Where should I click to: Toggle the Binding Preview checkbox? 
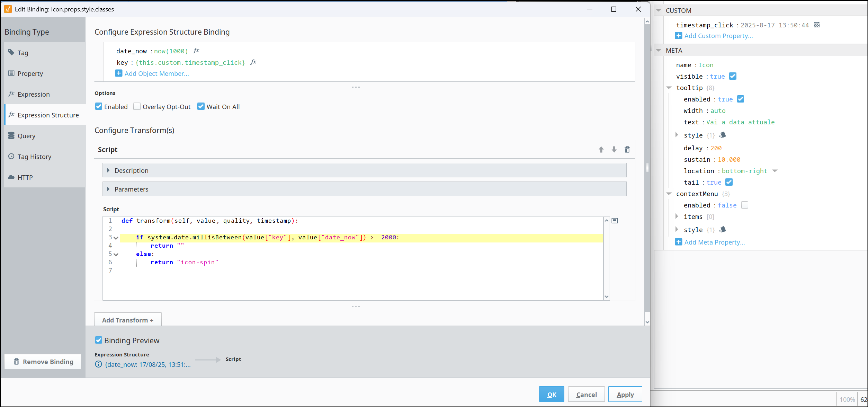(99, 340)
